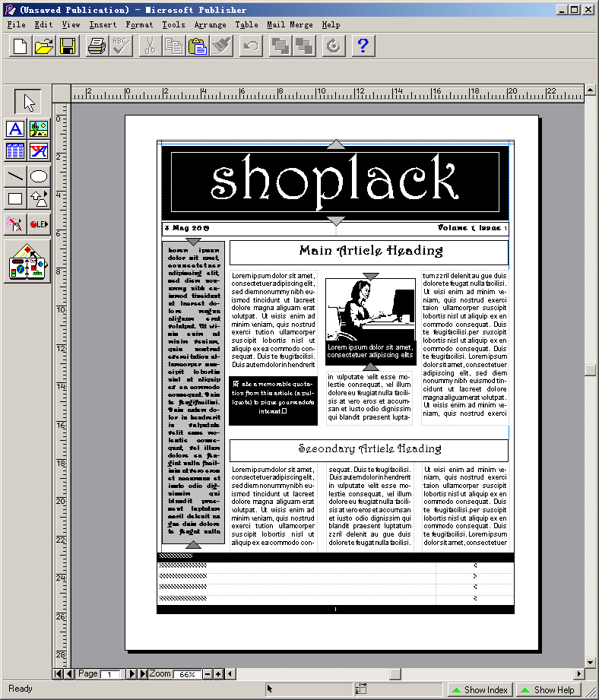Save the publication with the floppy disk icon
This screenshot has height=700, width=599.
(67, 46)
